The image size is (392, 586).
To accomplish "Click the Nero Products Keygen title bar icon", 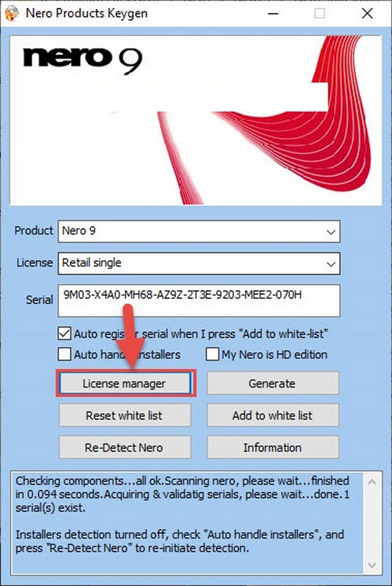I will [10, 13].
